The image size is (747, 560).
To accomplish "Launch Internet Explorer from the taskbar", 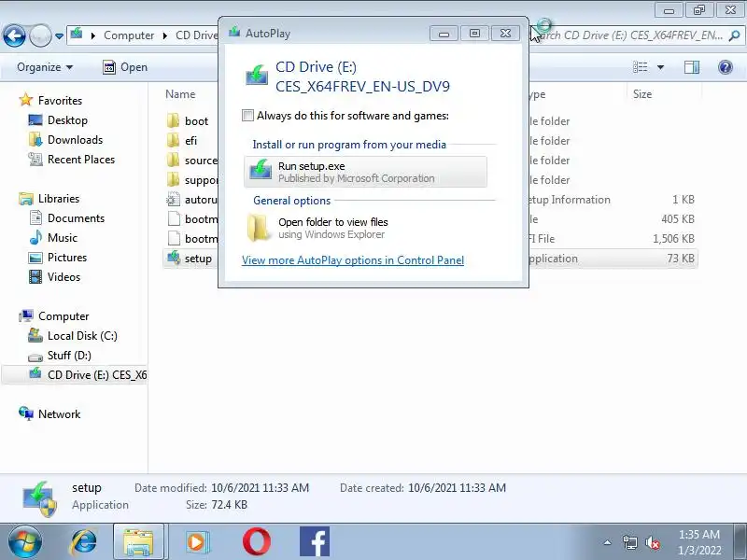I will tap(83, 542).
